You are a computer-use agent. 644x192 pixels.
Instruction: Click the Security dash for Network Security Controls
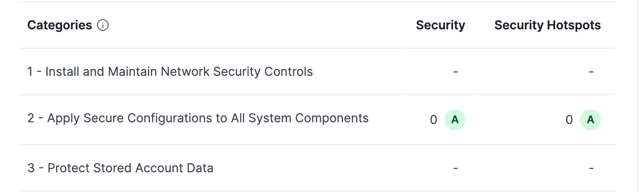[x=455, y=71]
